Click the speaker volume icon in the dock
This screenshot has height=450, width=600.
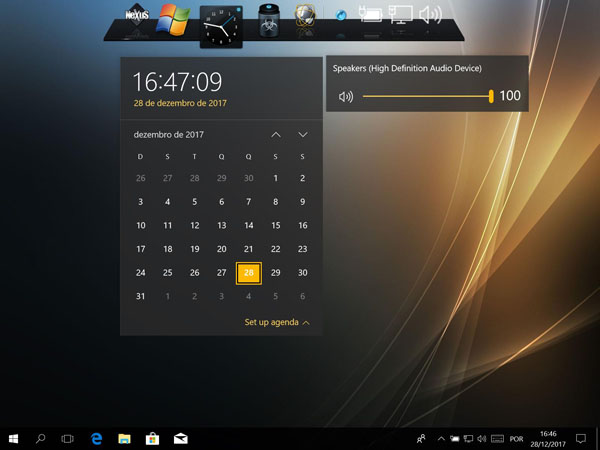click(430, 15)
